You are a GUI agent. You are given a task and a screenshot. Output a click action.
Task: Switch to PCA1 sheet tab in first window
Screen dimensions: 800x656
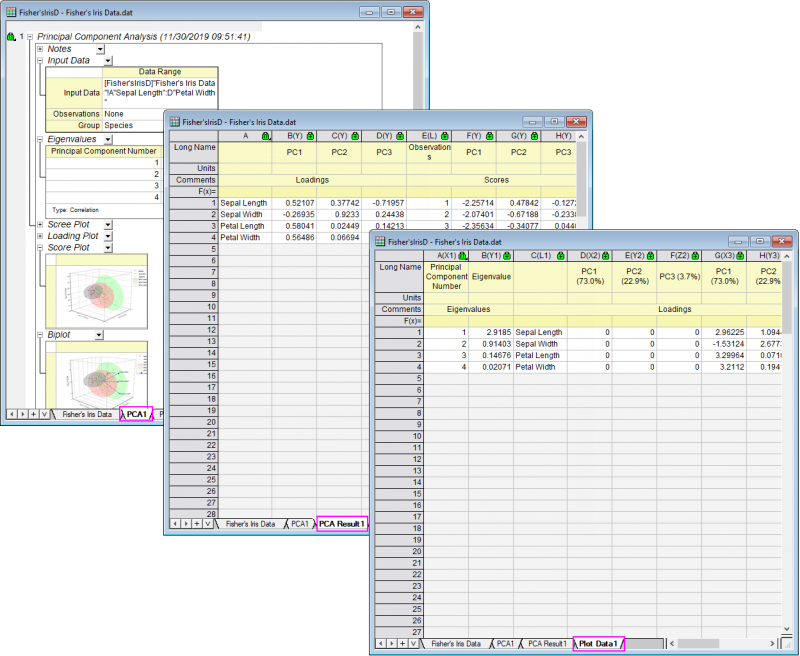click(x=136, y=414)
